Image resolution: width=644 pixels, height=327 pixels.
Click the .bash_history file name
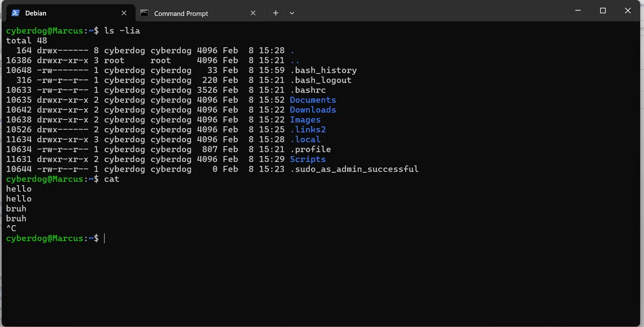click(x=323, y=70)
